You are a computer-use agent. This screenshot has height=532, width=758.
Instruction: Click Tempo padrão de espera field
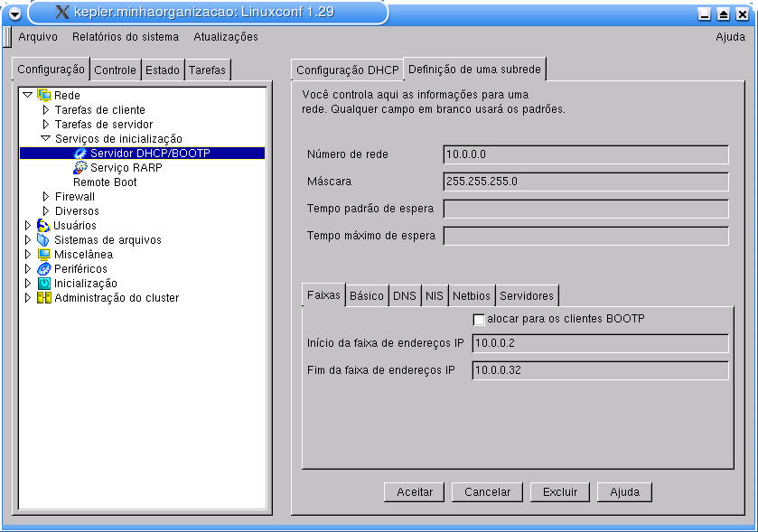586,209
